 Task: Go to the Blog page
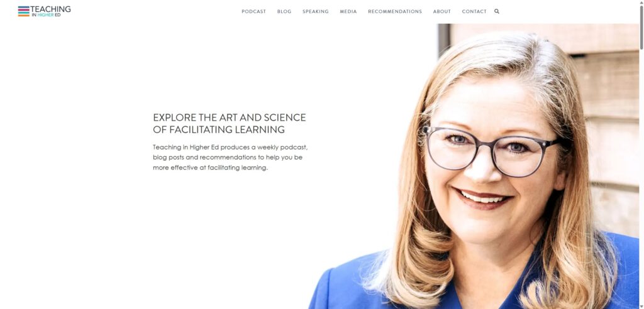coord(284,11)
